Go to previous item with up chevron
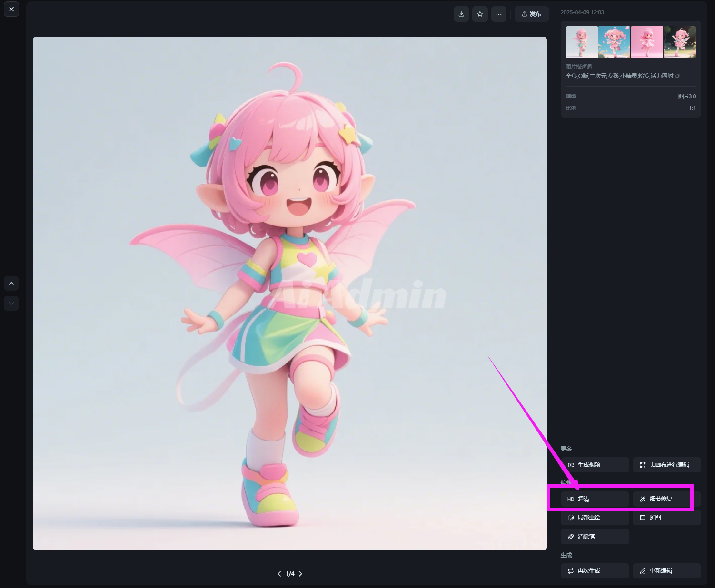The height and width of the screenshot is (588, 715). click(11, 284)
